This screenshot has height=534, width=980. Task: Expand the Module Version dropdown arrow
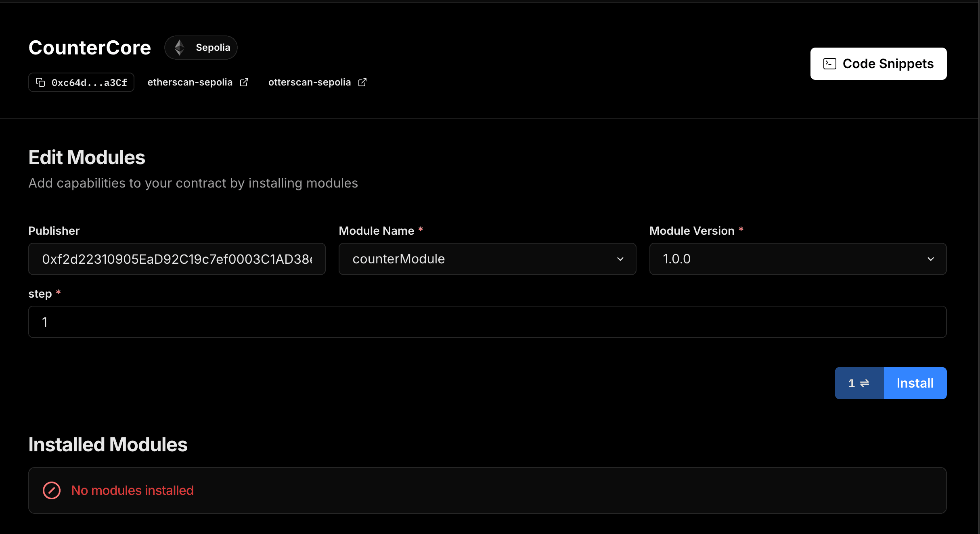[931, 259]
